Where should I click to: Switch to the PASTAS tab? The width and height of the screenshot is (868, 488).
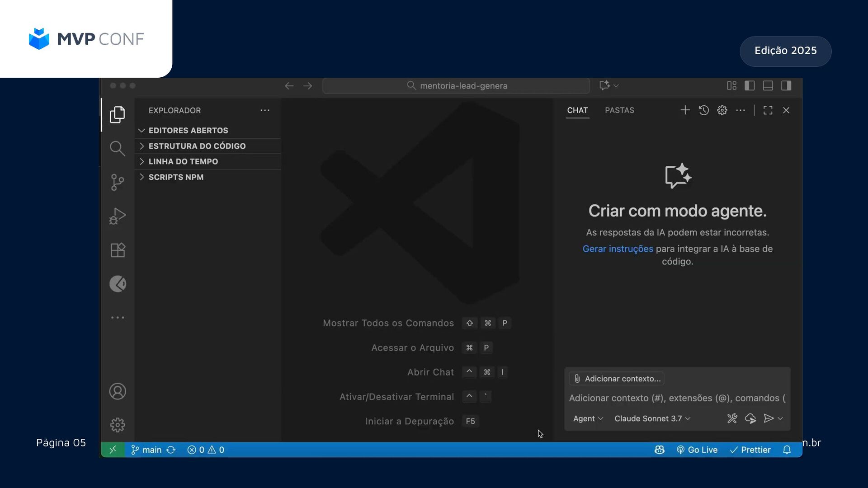tap(619, 110)
